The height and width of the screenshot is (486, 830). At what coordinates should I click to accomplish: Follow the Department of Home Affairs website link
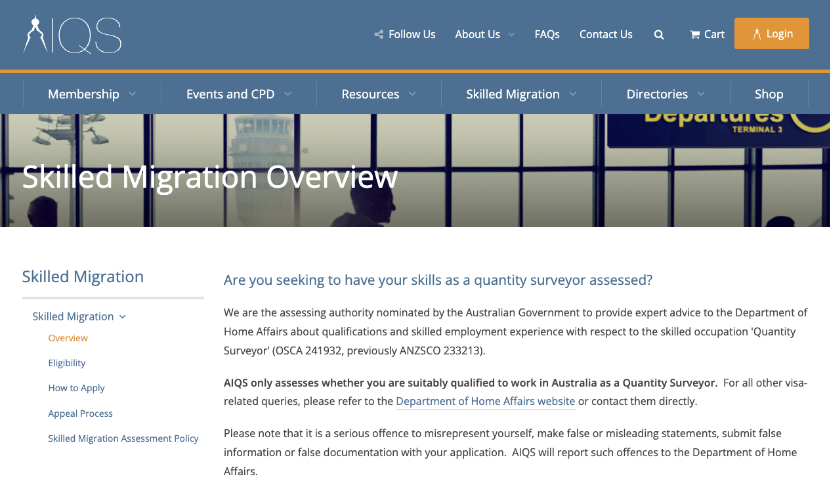(485, 401)
